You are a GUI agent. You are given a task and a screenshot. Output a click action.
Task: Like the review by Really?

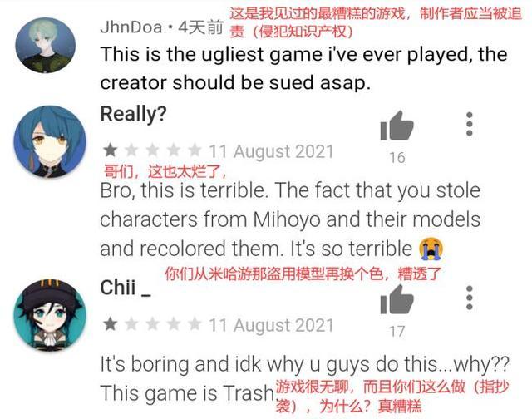point(397,126)
